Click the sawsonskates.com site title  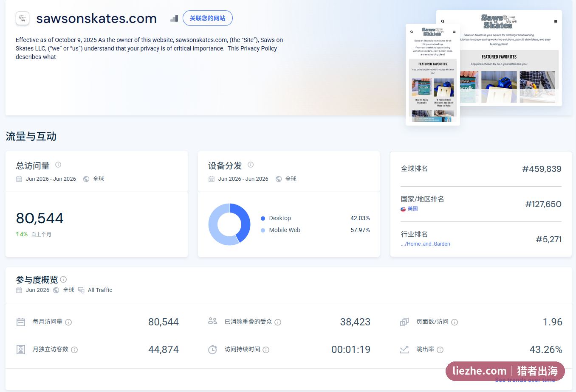(x=96, y=18)
